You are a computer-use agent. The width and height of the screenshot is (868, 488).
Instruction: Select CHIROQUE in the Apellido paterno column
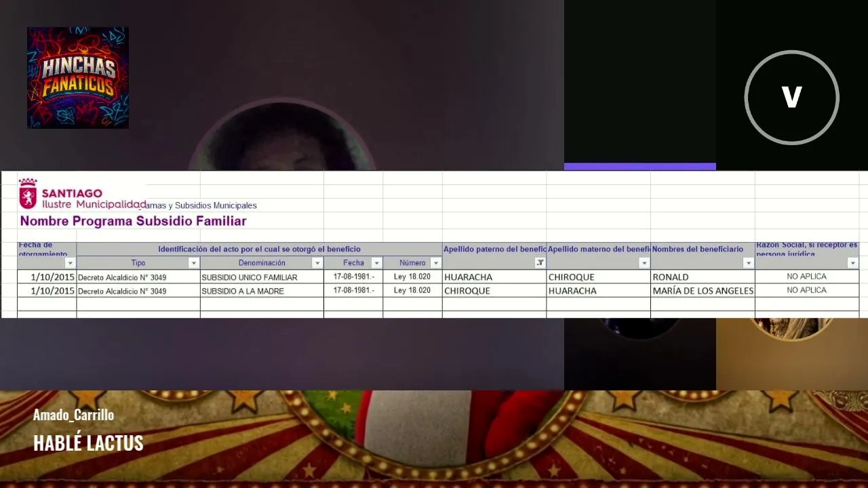[x=494, y=290]
